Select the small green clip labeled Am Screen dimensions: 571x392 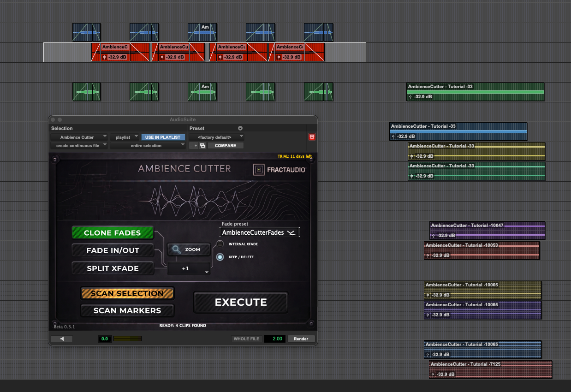(202, 91)
